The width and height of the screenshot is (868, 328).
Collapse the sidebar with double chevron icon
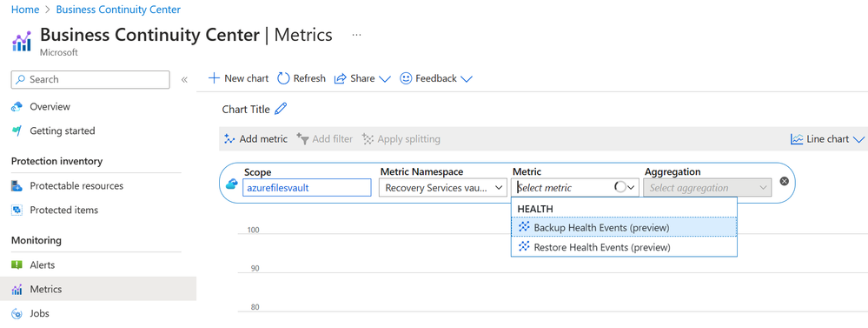184,80
